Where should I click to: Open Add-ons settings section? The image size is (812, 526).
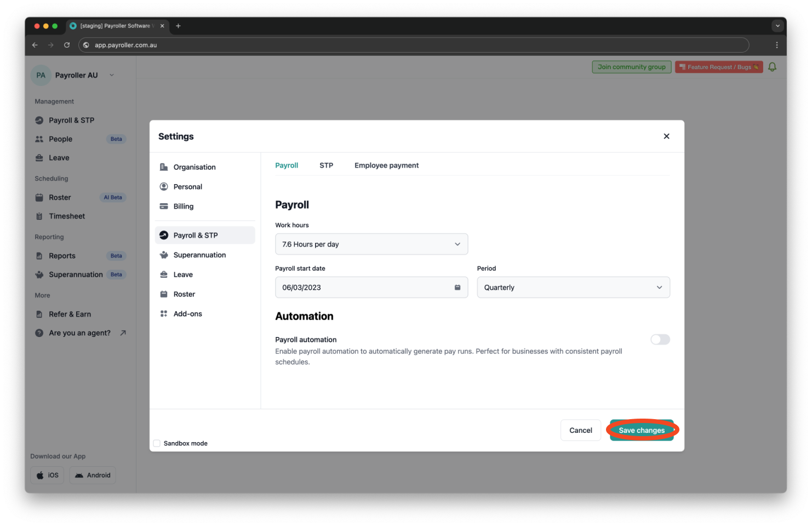point(187,314)
